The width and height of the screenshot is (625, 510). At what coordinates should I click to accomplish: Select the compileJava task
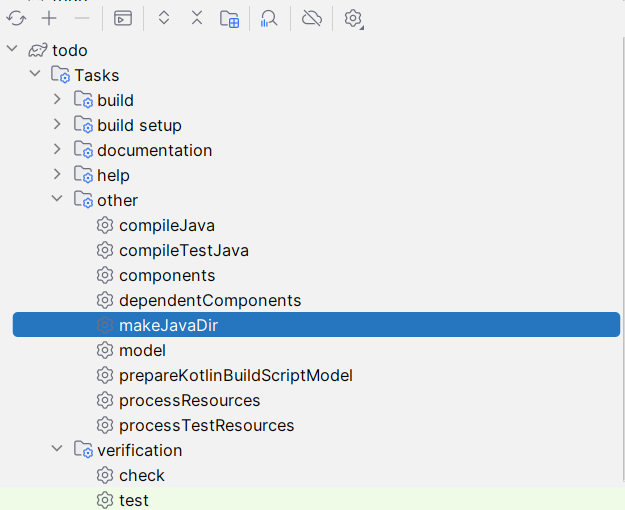166,225
